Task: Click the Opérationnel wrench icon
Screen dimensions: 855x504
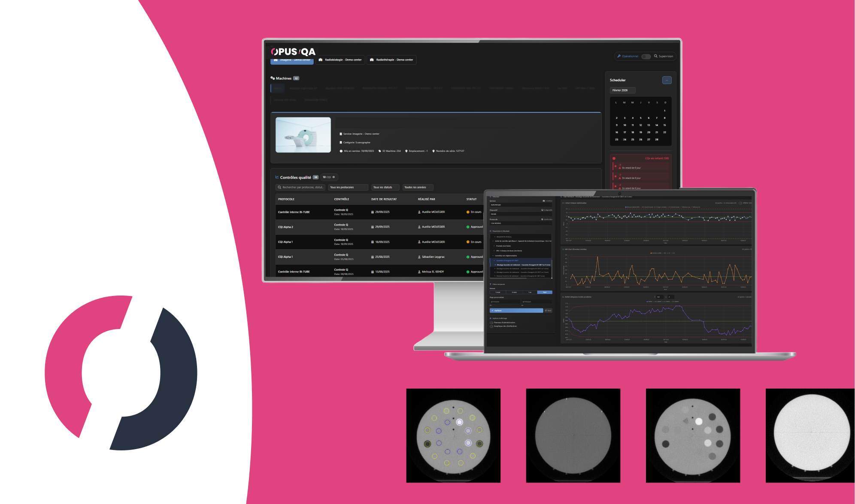Action: 619,56
